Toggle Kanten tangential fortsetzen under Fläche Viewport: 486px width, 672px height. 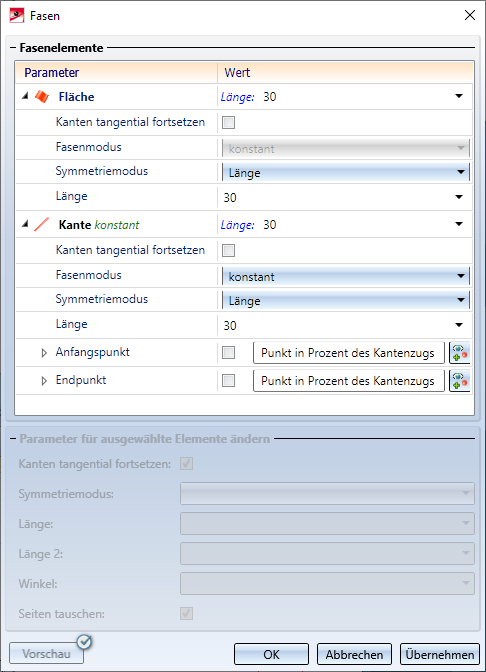[x=228, y=123]
